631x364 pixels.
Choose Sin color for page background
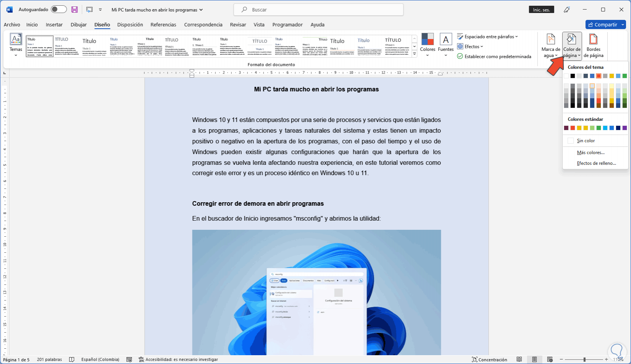coord(595,141)
